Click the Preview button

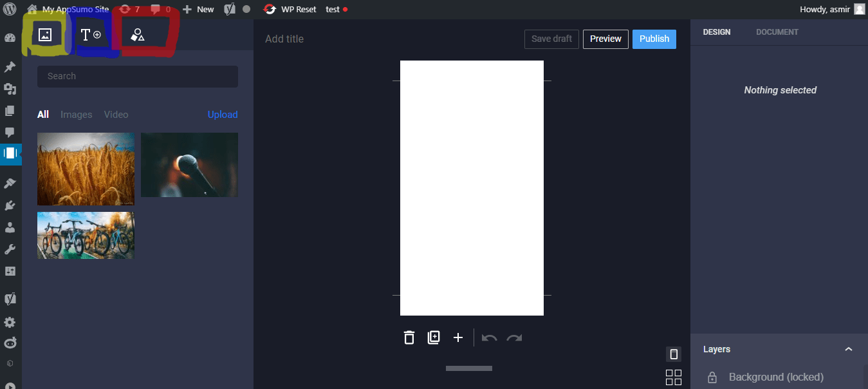(x=605, y=39)
